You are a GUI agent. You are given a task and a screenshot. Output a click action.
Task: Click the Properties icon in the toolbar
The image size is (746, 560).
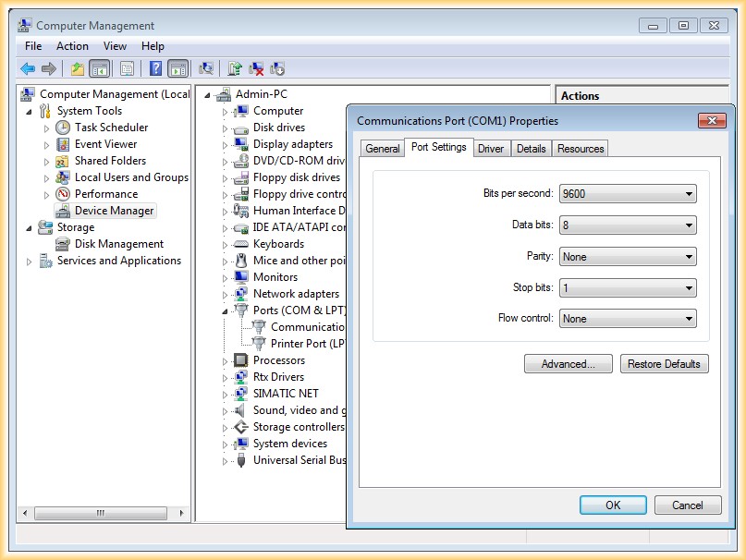pos(127,68)
